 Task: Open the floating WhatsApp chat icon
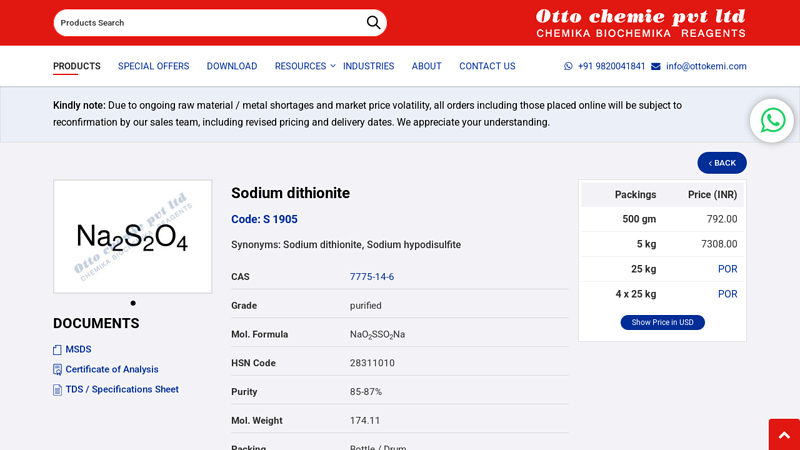772,121
